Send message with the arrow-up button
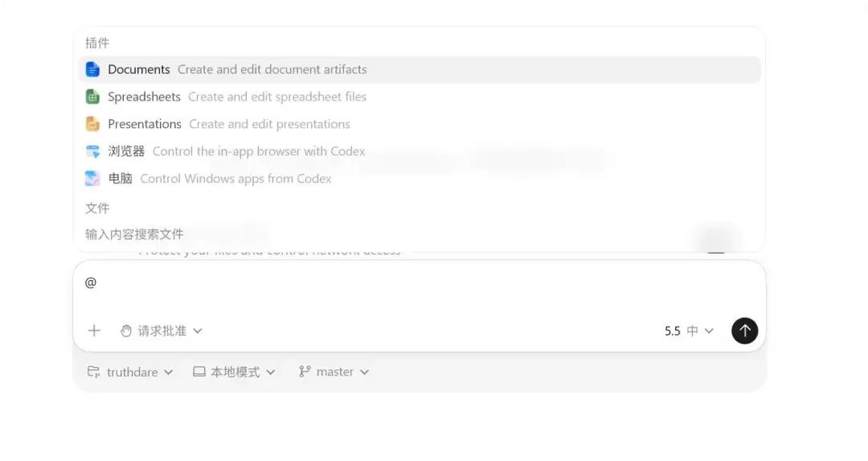868x461 pixels. tap(744, 331)
